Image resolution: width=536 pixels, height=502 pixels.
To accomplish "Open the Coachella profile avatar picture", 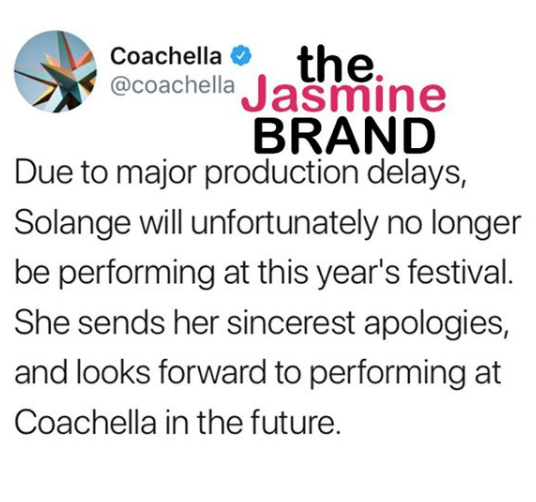I will [x=55, y=72].
